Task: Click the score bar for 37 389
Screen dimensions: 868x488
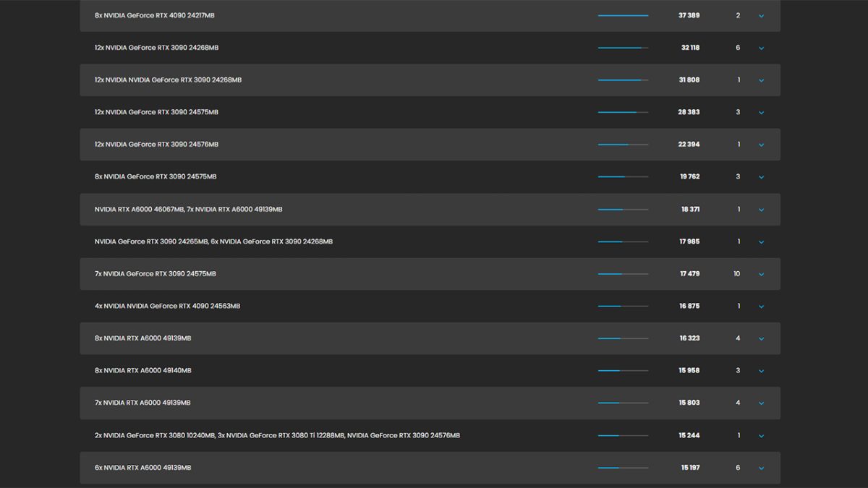Action: tap(623, 15)
